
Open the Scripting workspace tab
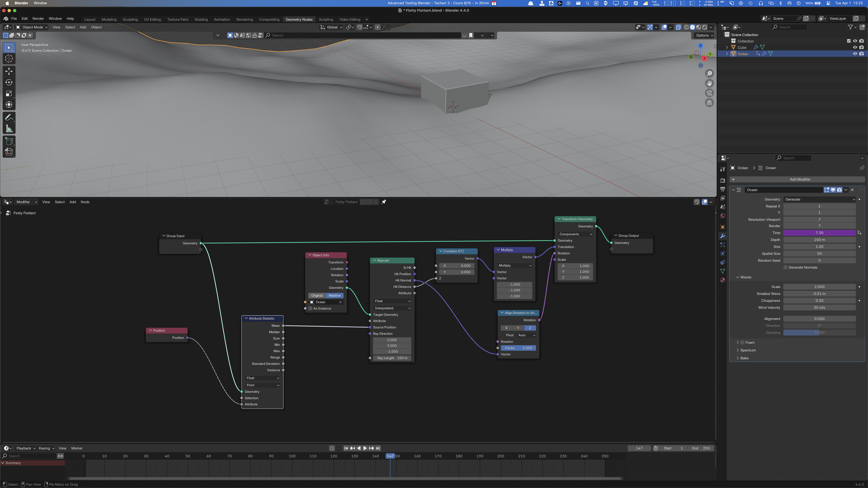point(326,20)
